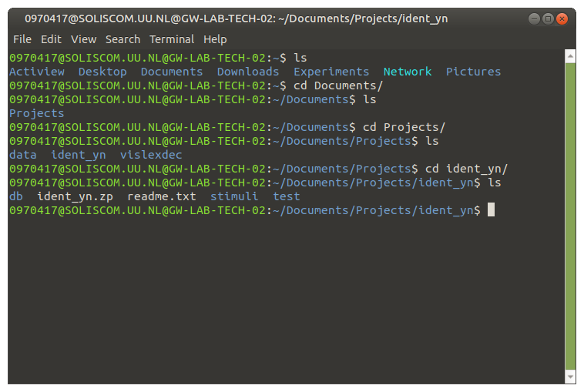Click the Network directory name in listing
584x392 pixels.
click(x=408, y=72)
